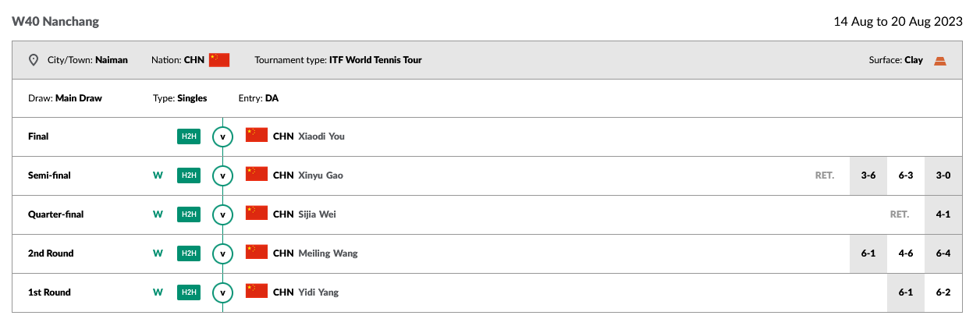The width and height of the screenshot is (980, 326).
Task: Click the versus circle in the Final row
Action: (x=223, y=136)
